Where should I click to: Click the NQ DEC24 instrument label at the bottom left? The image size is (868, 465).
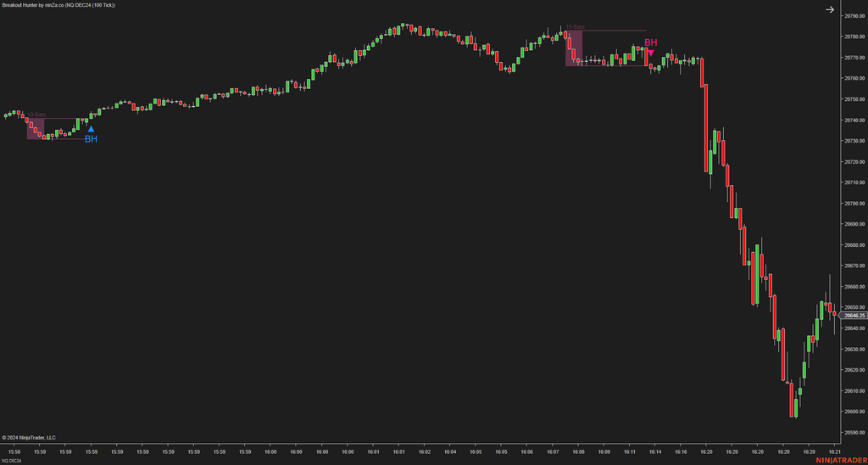tap(12, 461)
